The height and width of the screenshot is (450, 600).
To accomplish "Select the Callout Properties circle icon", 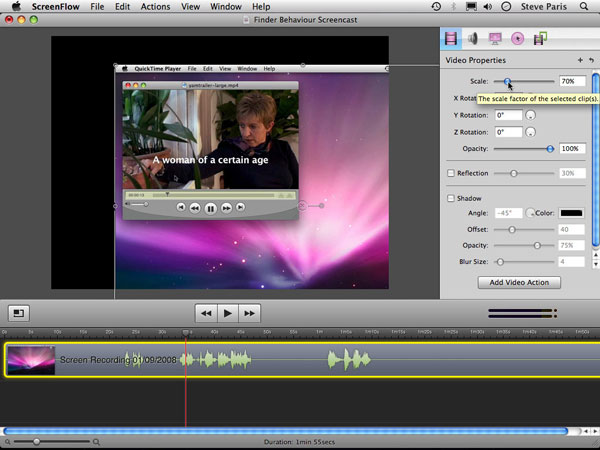I will tap(517, 39).
